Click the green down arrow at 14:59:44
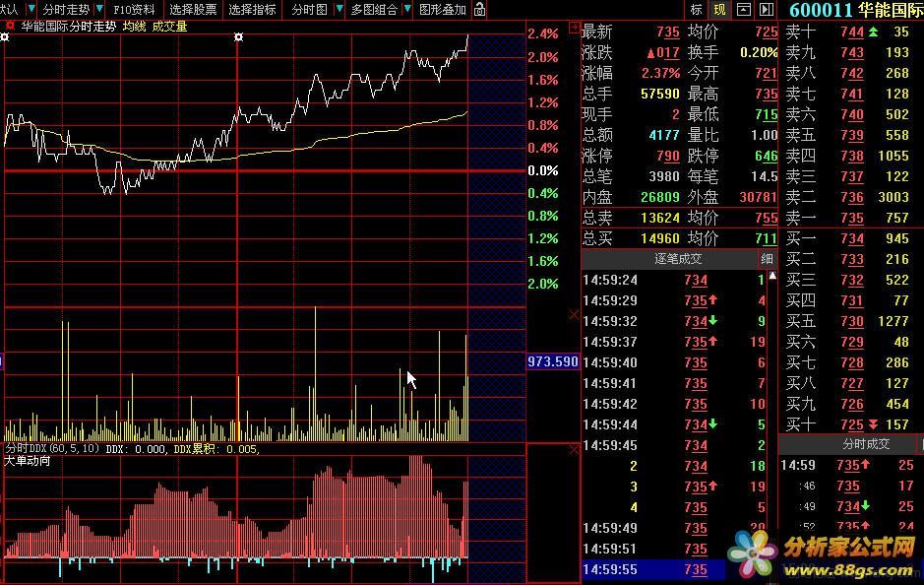 point(713,423)
